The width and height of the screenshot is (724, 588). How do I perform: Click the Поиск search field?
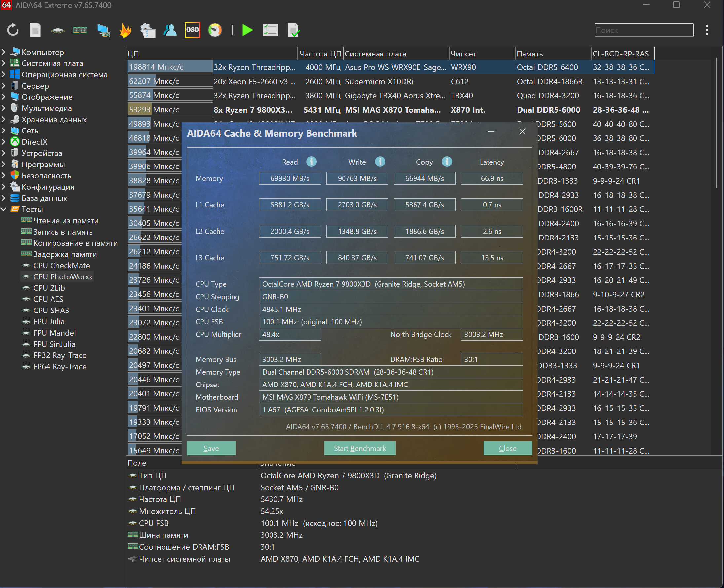coord(643,30)
